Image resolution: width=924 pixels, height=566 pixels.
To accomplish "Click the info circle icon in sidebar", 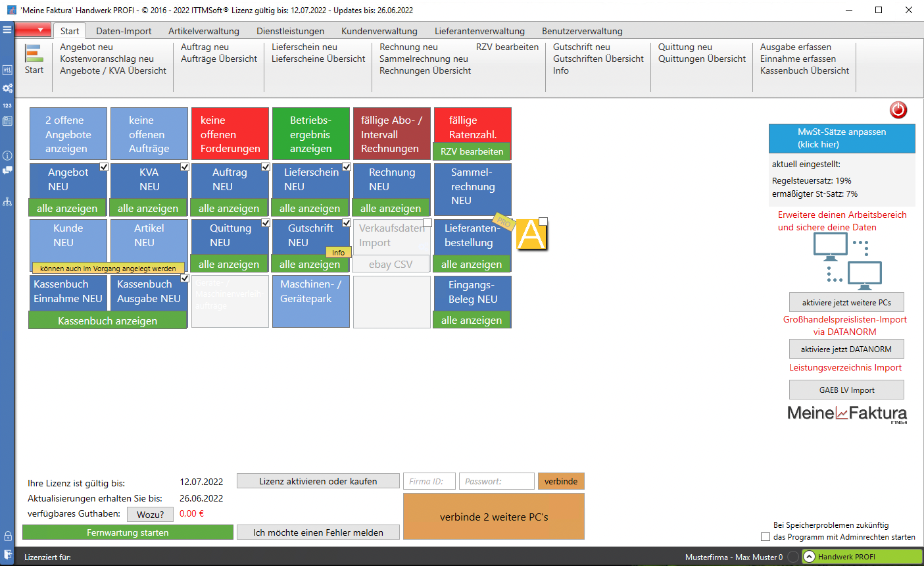I will click(x=7, y=155).
